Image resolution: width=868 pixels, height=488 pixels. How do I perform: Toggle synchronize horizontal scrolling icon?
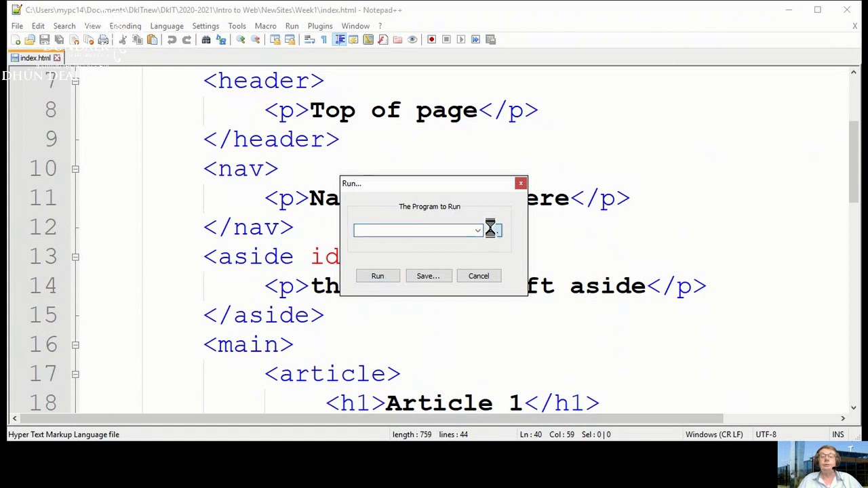pyautogui.click(x=290, y=40)
